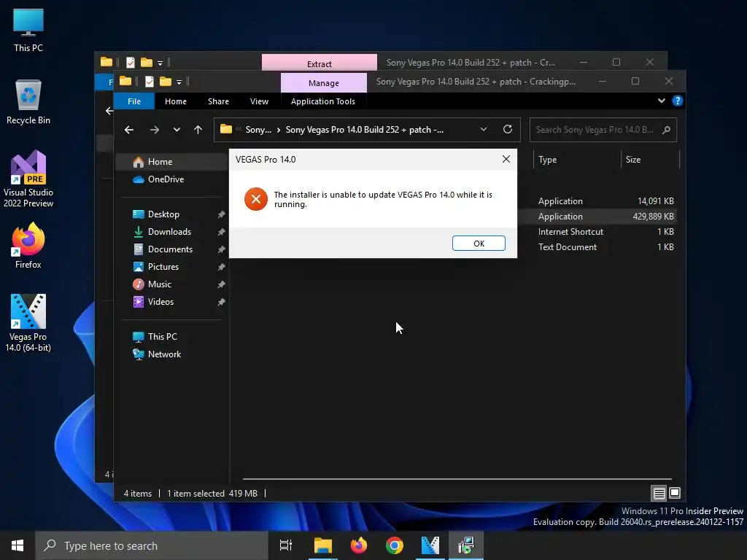This screenshot has width=747, height=560.
Task: Unpin Downloads using its pin icon
Action: point(221,233)
